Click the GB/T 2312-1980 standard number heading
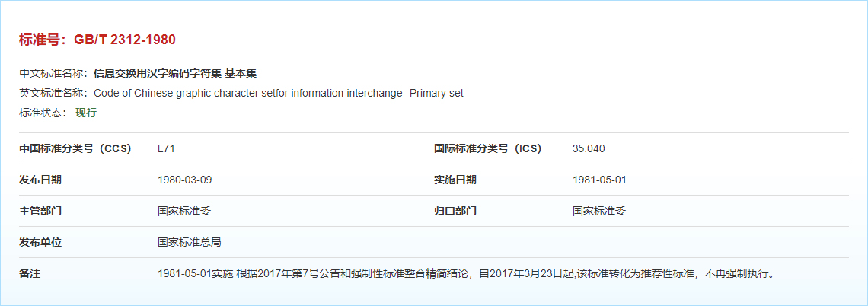Viewport: 868px width, 306px height. pos(97,40)
